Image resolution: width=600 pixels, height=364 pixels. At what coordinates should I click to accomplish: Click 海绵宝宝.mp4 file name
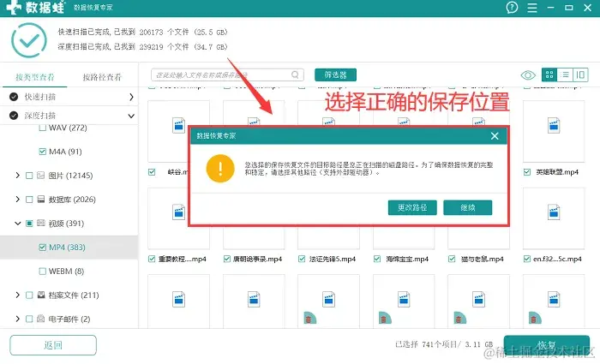(407, 260)
